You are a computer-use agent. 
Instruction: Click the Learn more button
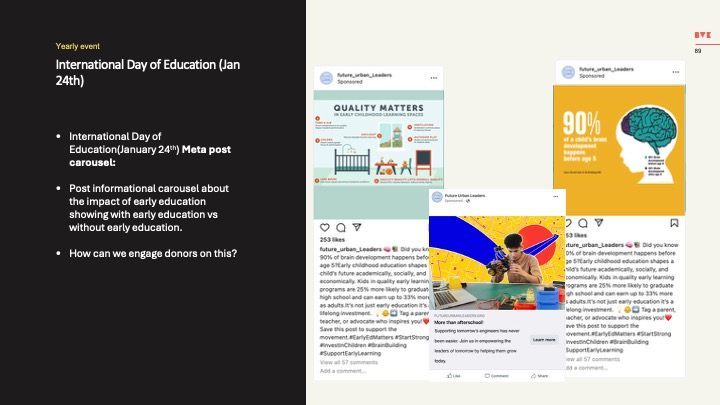[x=544, y=340]
